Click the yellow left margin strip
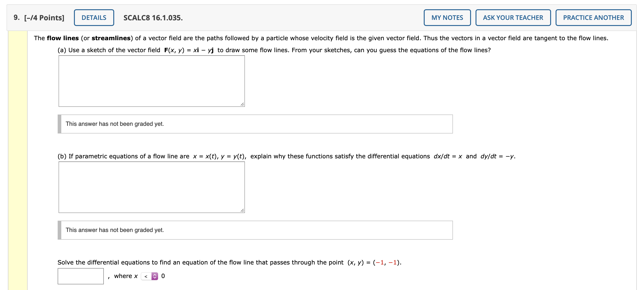 click(18, 160)
